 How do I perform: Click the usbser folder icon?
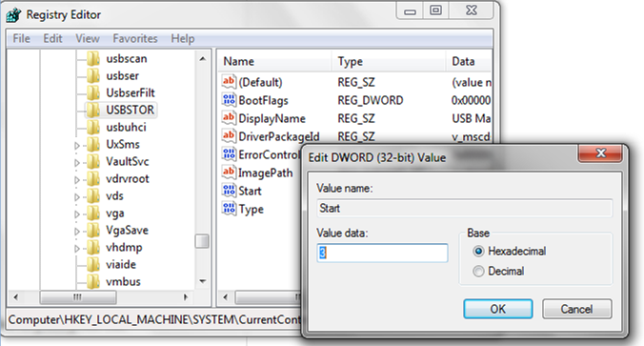(x=93, y=76)
